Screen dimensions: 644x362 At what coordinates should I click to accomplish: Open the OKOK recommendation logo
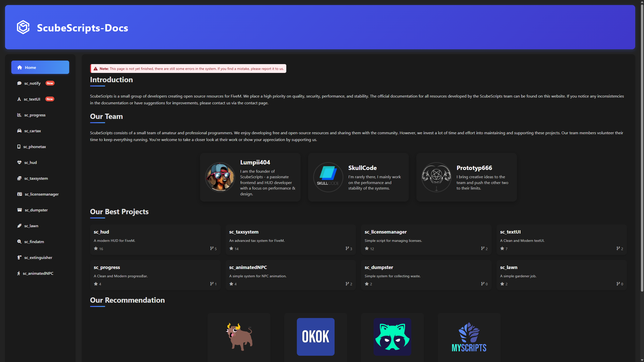point(316,337)
